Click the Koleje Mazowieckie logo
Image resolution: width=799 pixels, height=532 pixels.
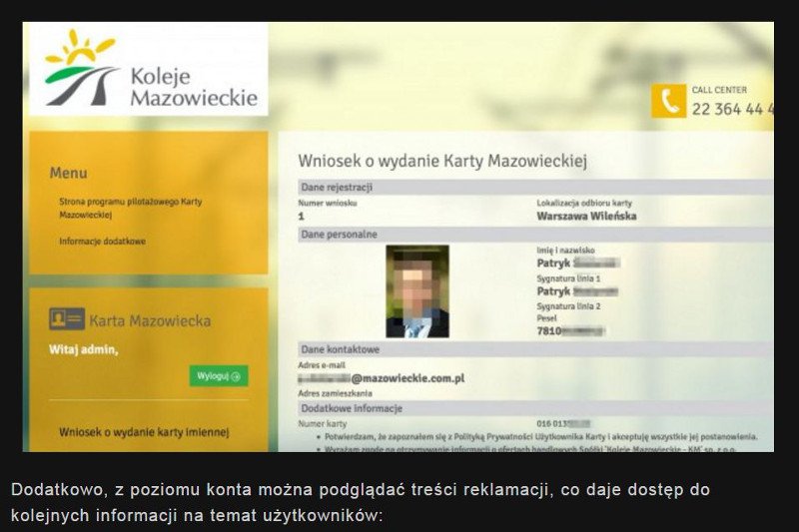pos(151,69)
